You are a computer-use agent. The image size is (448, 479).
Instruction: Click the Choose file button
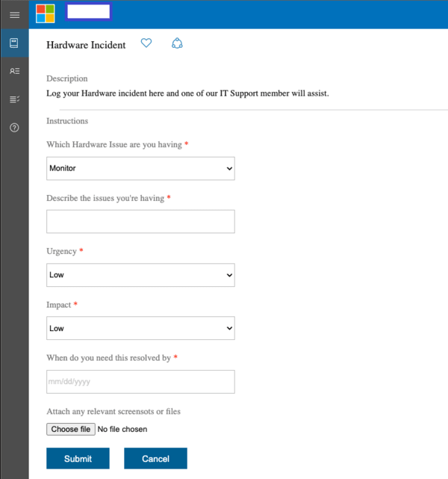click(x=71, y=429)
